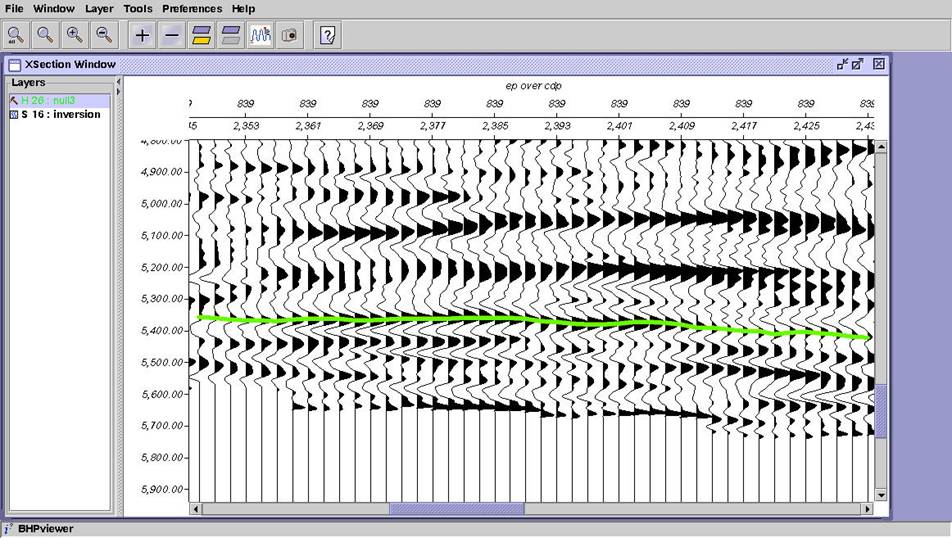952x538 pixels.
Task: Click the 2,425 cdp axis label
Action: tap(806, 126)
